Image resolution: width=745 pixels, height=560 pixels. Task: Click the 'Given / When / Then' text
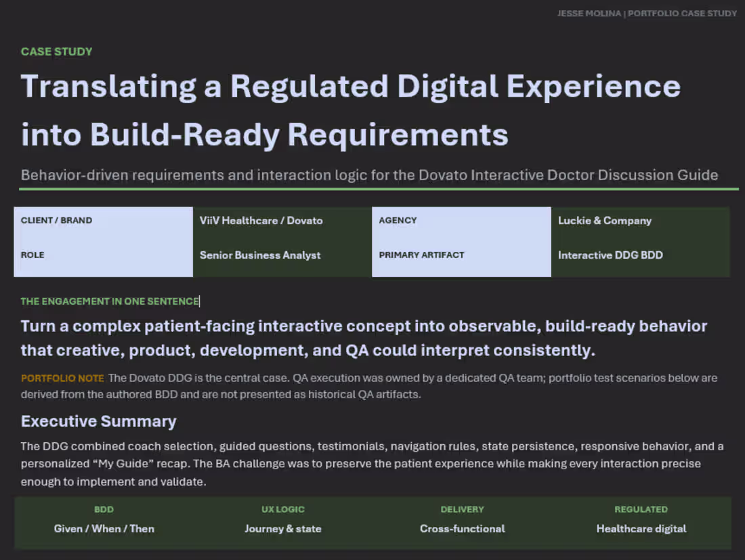104,529
